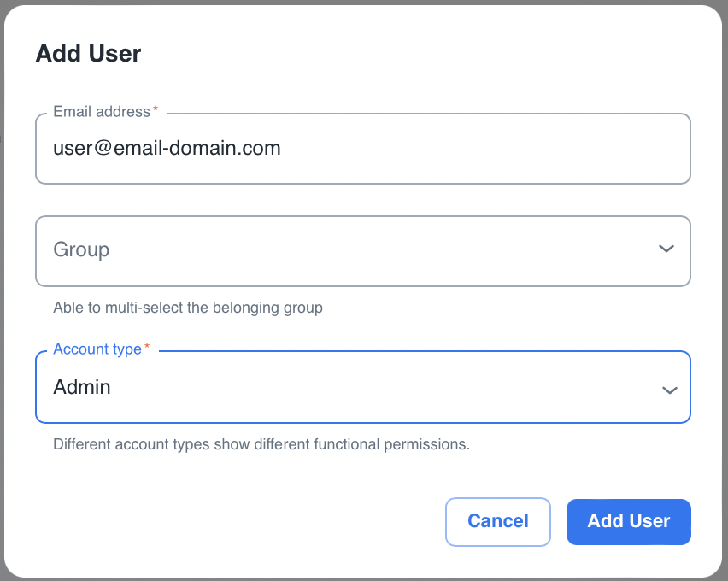The image size is (728, 581).
Task: Click the word Admin in the selector
Action: tap(82, 387)
